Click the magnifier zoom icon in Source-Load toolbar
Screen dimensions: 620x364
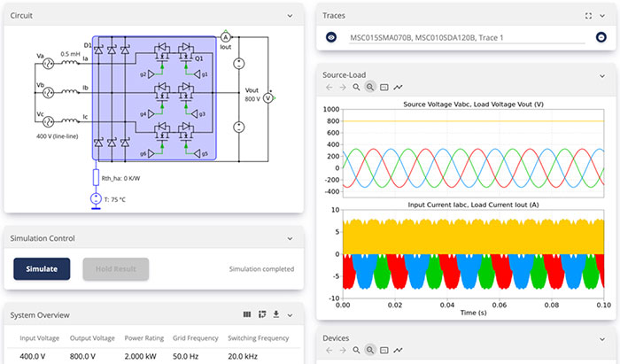click(357, 87)
